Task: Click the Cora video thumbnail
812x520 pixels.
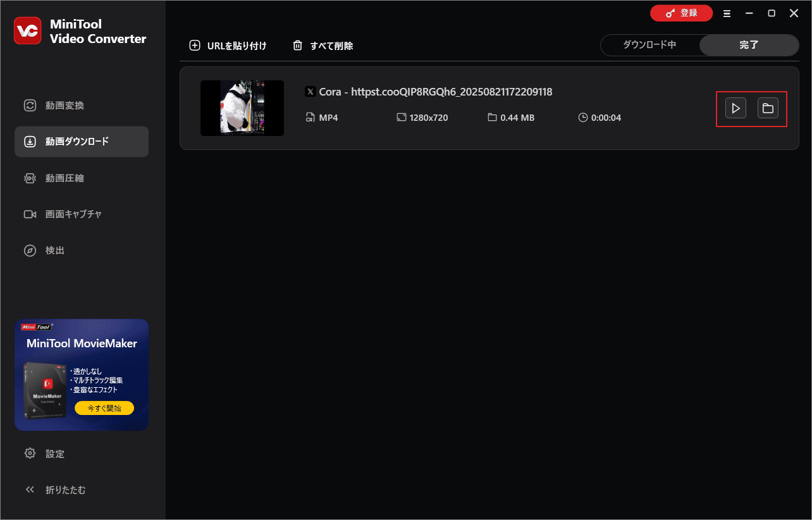Action: click(x=242, y=108)
